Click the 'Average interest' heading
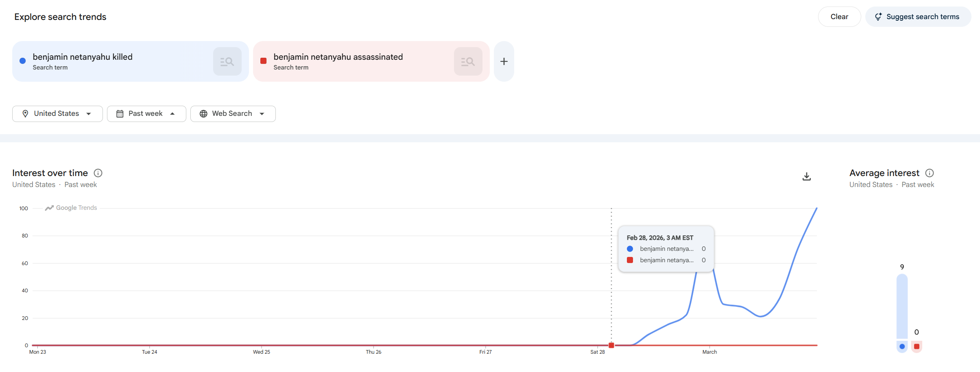The height and width of the screenshot is (372, 980). click(x=884, y=173)
